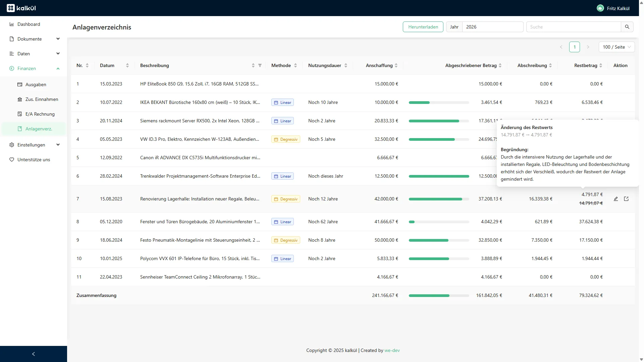Open E/A Rechnung menu item

(x=40, y=114)
